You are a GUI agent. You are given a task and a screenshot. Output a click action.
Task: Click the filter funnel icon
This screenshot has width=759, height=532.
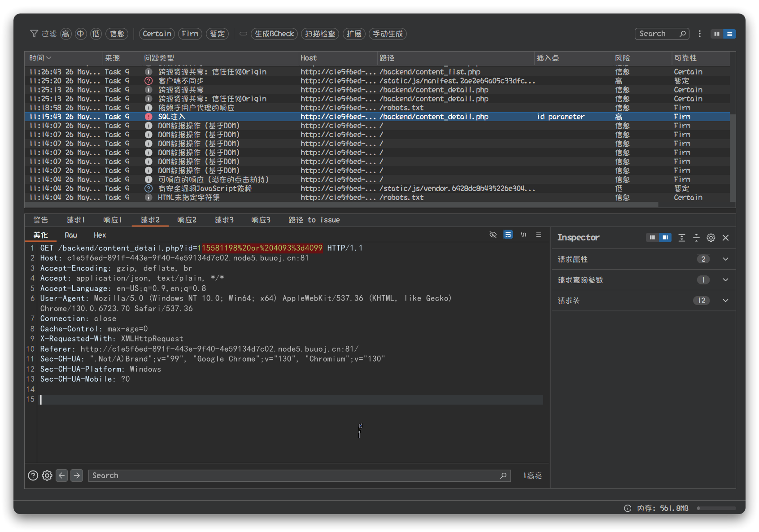[34, 34]
